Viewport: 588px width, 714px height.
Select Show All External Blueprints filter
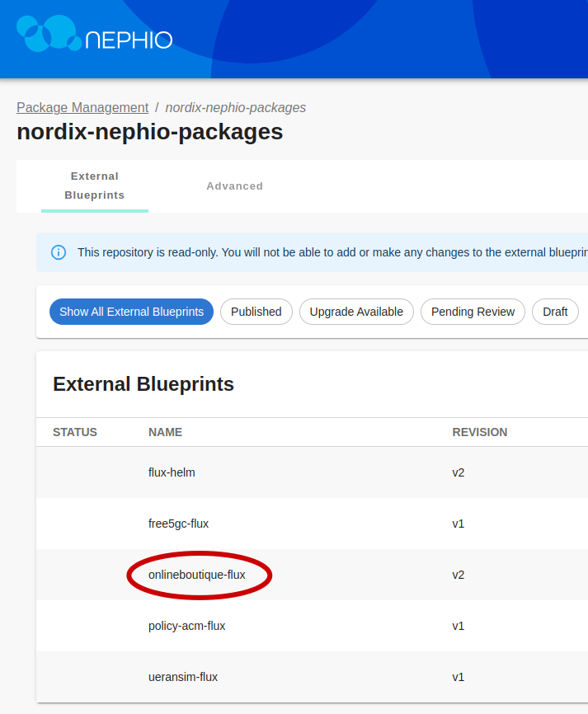(x=131, y=312)
